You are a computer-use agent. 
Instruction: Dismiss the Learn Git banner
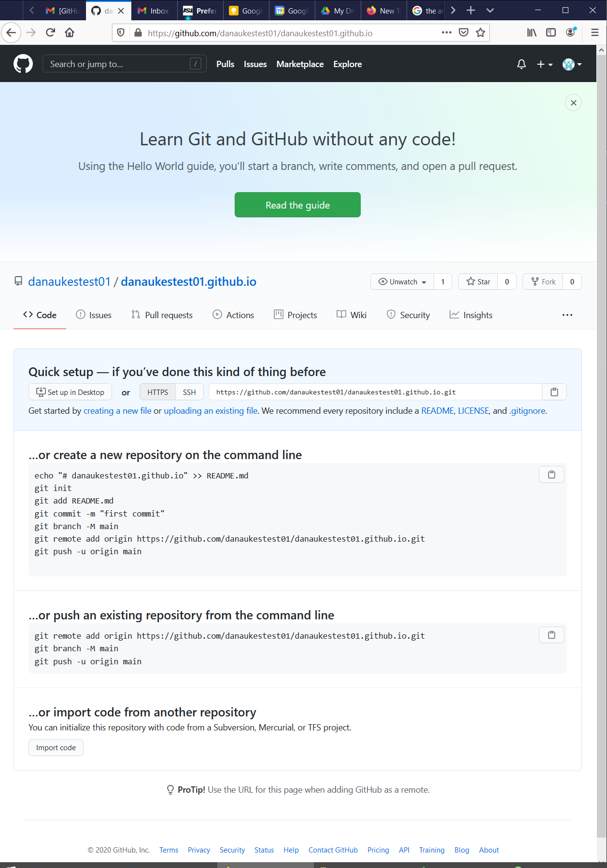tap(573, 103)
